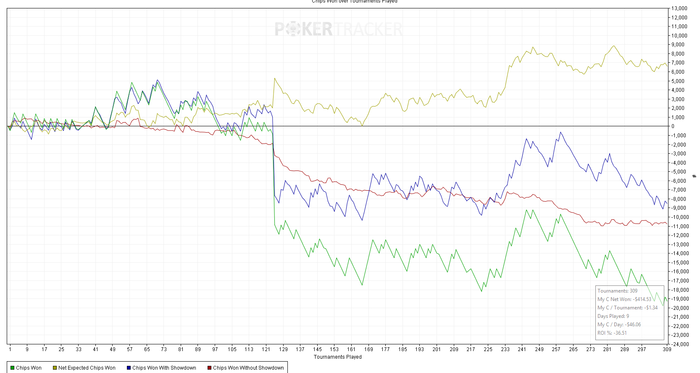Click the x-axis tick label 273

[x=590, y=350]
